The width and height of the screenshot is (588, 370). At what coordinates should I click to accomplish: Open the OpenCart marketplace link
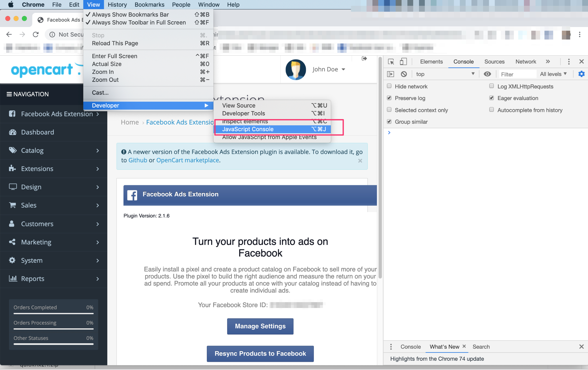click(187, 160)
